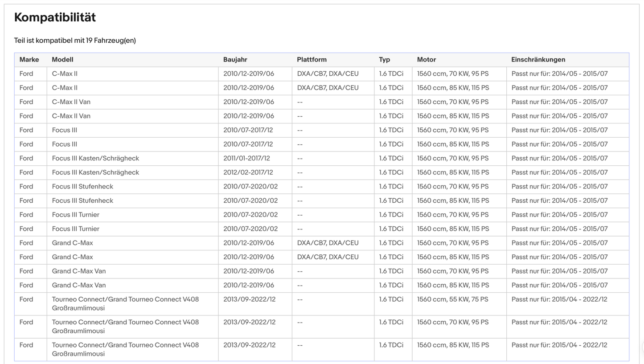Viewport: 644px width, 364px height.
Task: Click the Focus III Turnier 115 PS model cell
Action: tap(75, 229)
